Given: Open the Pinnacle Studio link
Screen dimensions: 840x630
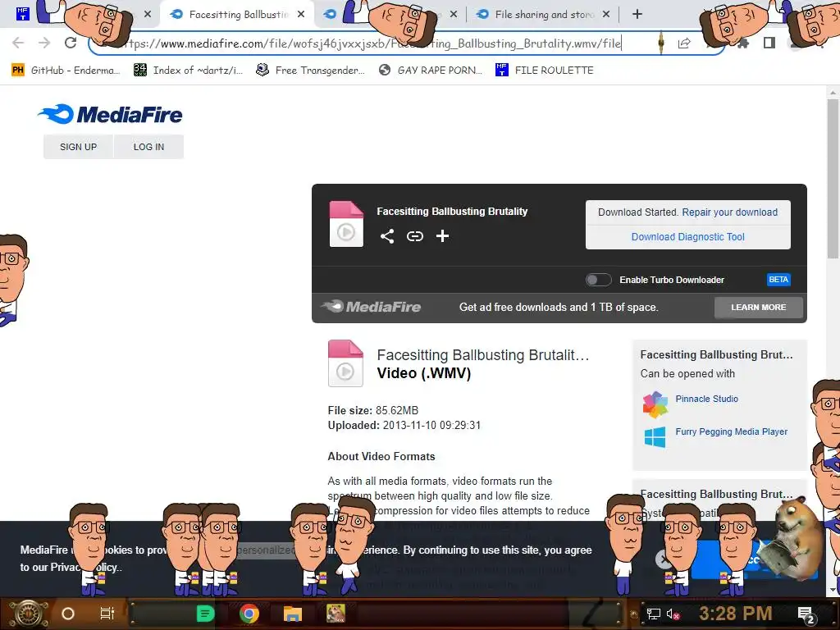Looking at the screenshot, I should pos(706,399).
